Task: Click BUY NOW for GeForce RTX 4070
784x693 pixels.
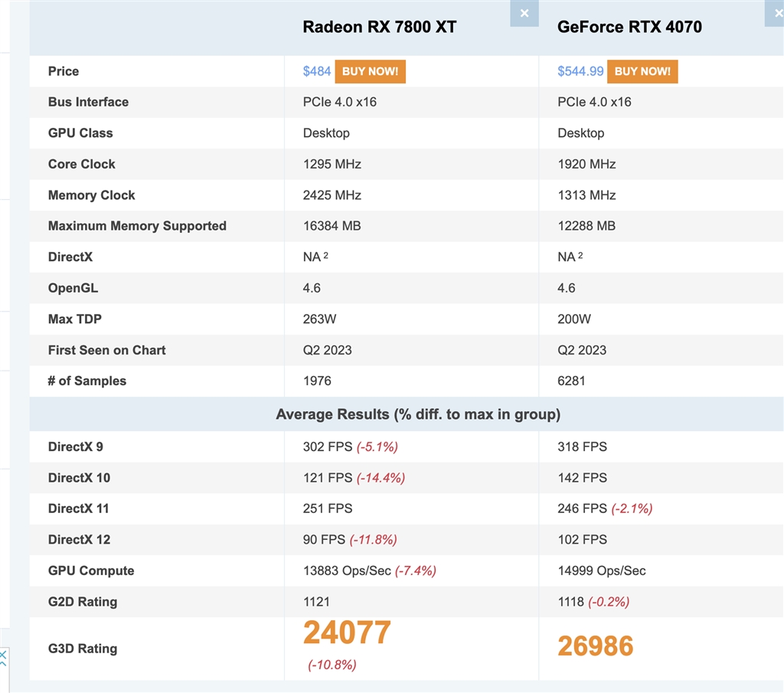Action: [x=642, y=71]
